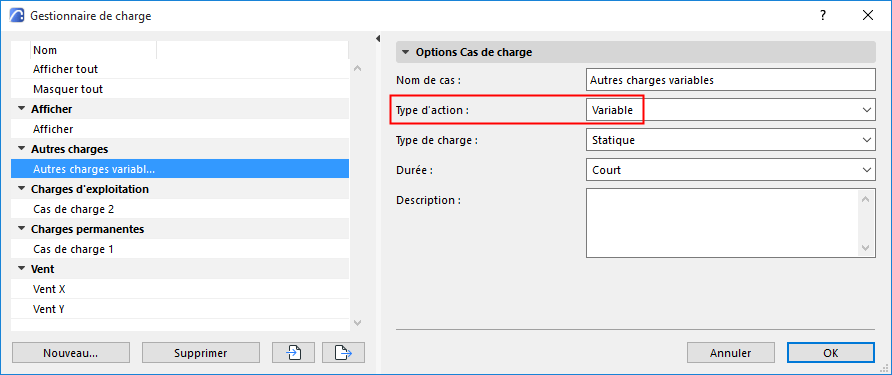
Task: Collapse the Charges d'exploitation group
Action: click(22, 188)
